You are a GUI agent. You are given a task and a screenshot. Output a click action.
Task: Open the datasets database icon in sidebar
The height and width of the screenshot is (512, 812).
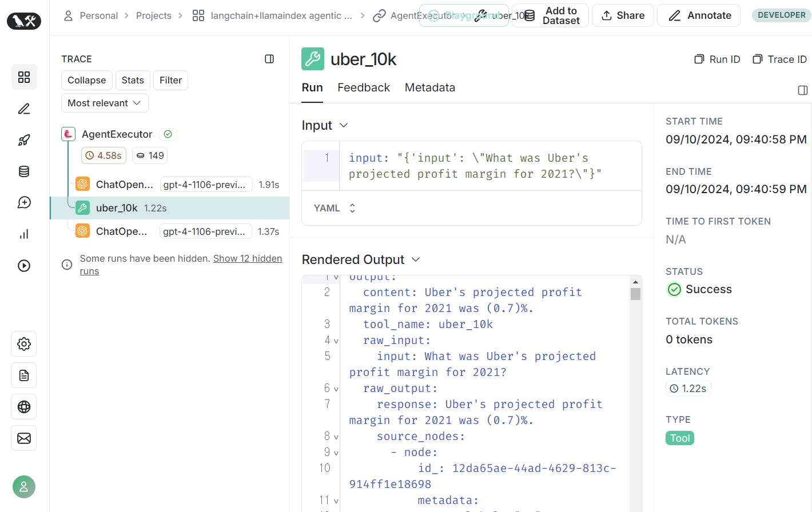click(24, 171)
